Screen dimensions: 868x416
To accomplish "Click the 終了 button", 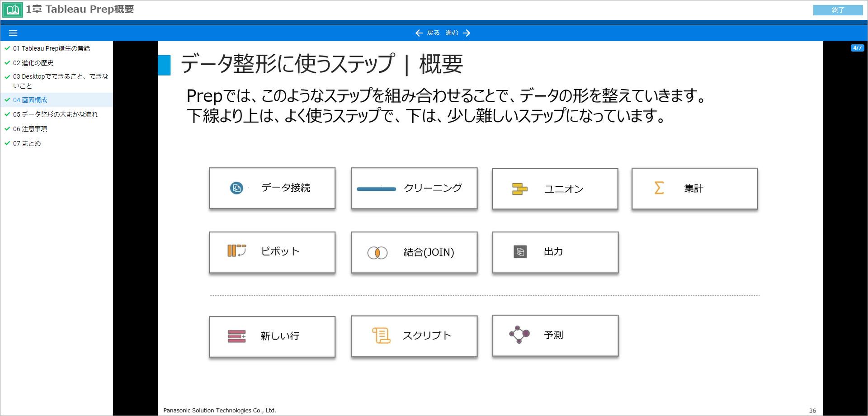I will pos(838,9).
